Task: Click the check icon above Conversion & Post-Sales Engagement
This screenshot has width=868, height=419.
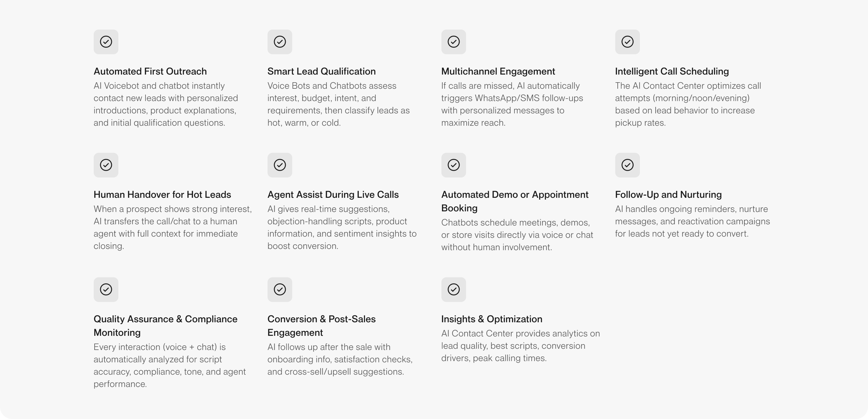Action: click(x=280, y=289)
